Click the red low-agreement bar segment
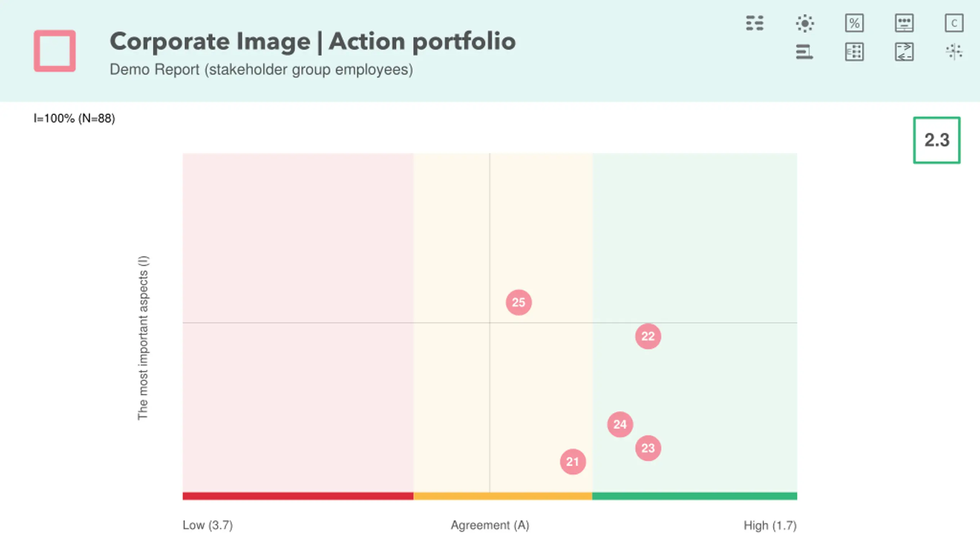Viewport: 980px width, 551px height. [298, 496]
